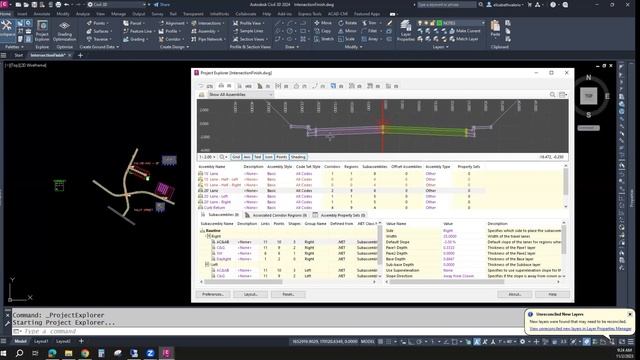Open Chrome from the taskbar
Screen dimensions: 640x360
point(85,353)
